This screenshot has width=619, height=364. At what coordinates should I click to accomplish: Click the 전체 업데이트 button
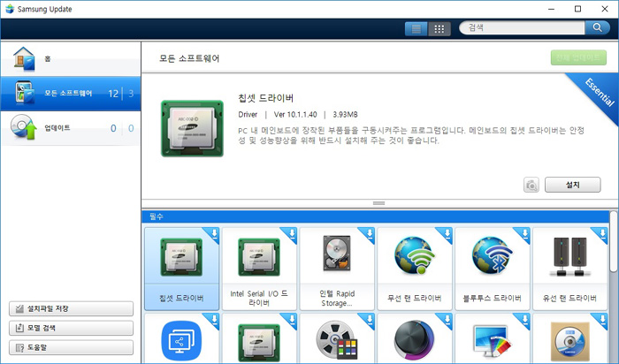click(x=578, y=58)
